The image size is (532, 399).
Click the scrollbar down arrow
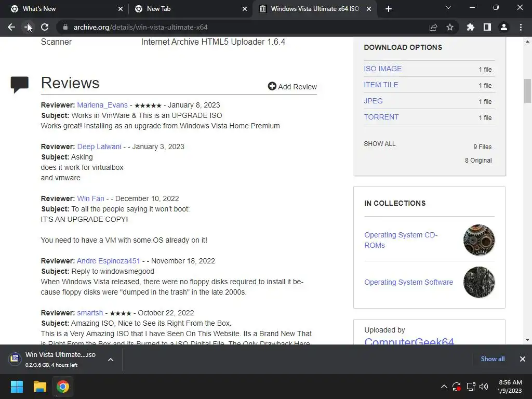527,340
